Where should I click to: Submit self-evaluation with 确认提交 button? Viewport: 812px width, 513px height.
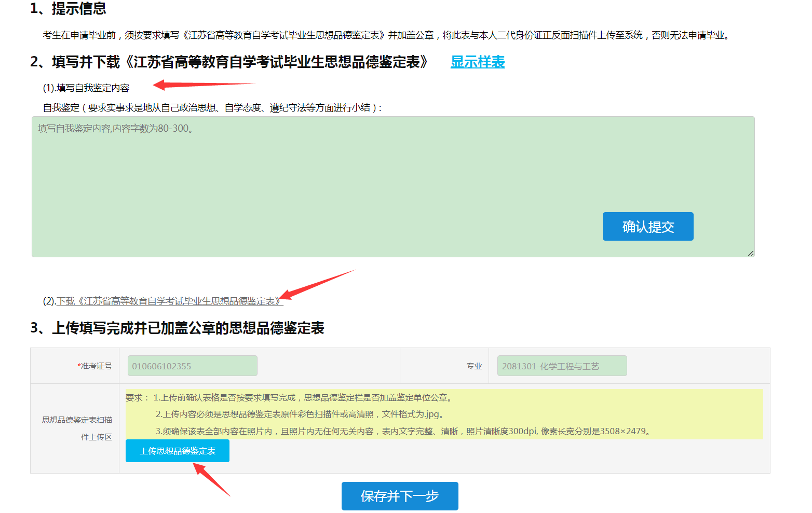pyautogui.click(x=648, y=226)
